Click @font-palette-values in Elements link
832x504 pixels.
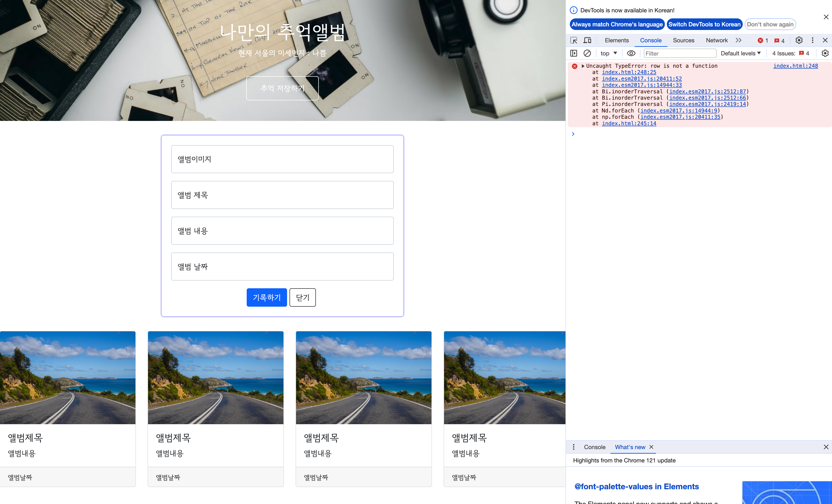click(637, 486)
